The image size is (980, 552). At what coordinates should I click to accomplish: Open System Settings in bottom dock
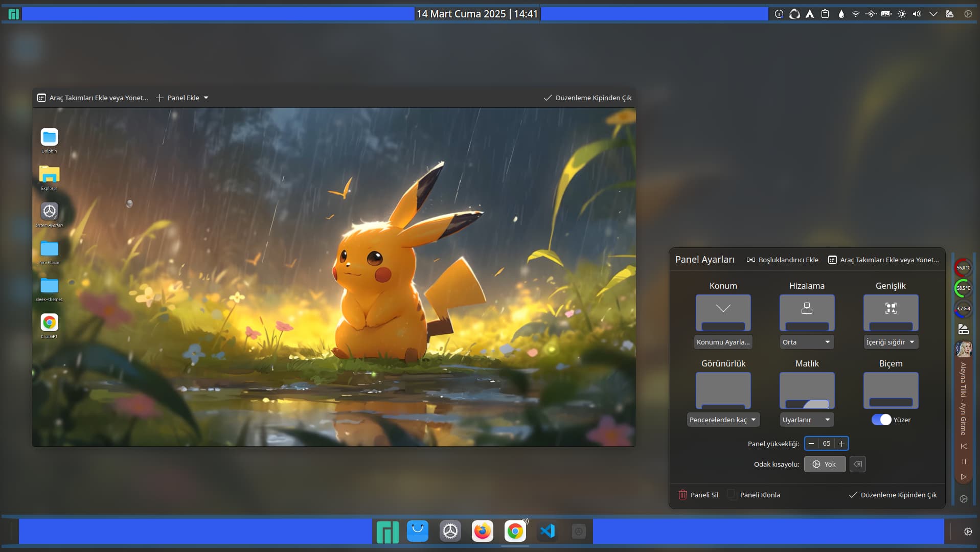click(x=450, y=532)
